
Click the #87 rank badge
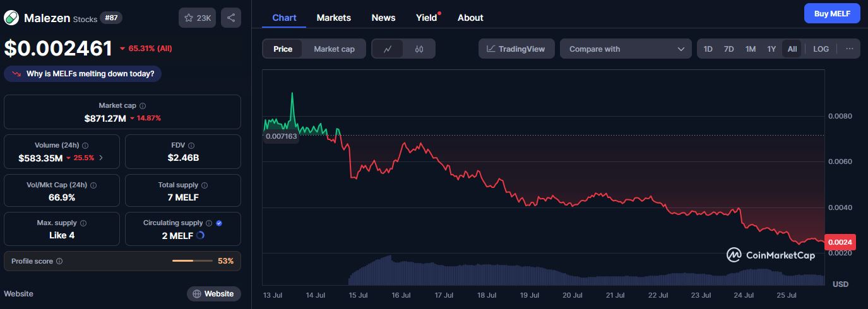click(x=111, y=18)
